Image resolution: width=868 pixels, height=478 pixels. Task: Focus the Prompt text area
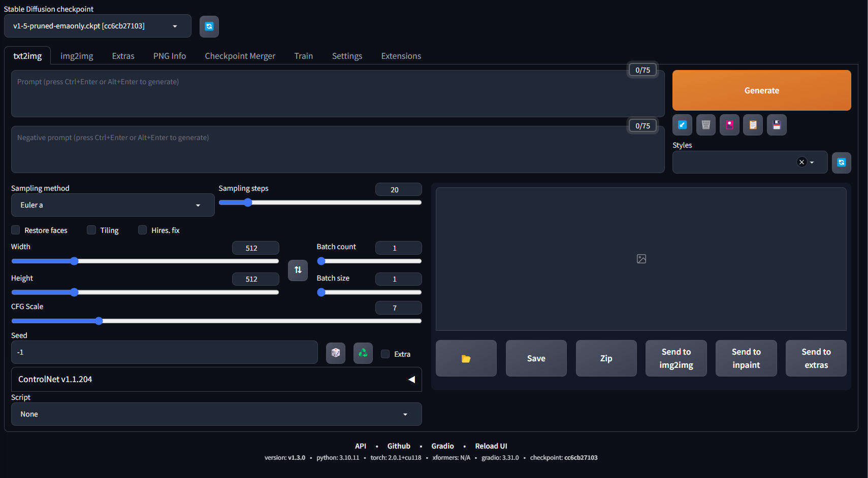coord(338,93)
